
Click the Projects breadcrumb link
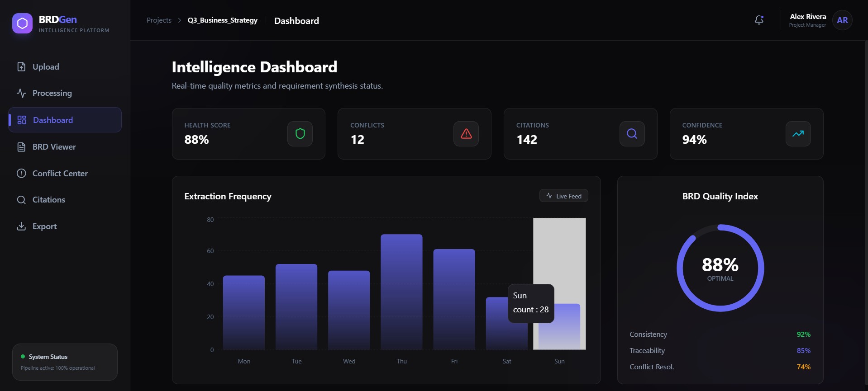point(159,20)
